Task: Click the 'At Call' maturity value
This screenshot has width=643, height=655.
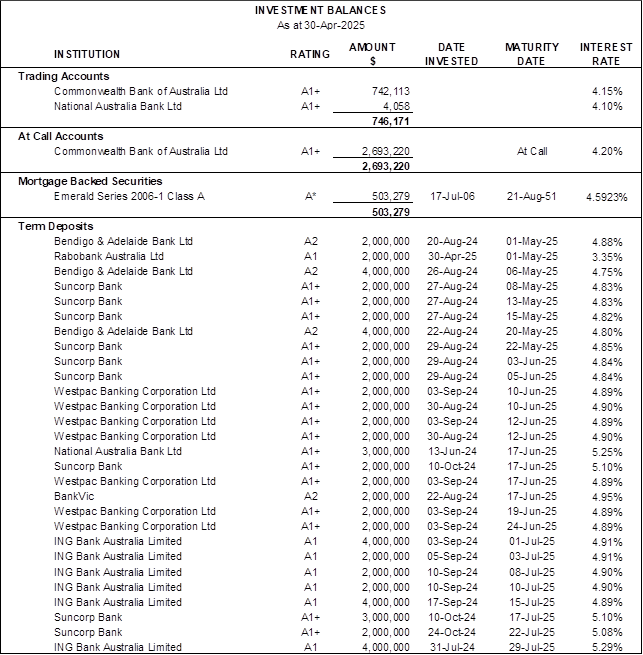Action: click(x=532, y=151)
